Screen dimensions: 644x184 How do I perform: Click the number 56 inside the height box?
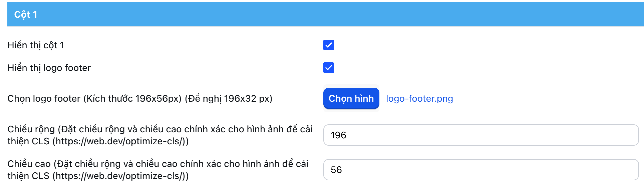336,170
